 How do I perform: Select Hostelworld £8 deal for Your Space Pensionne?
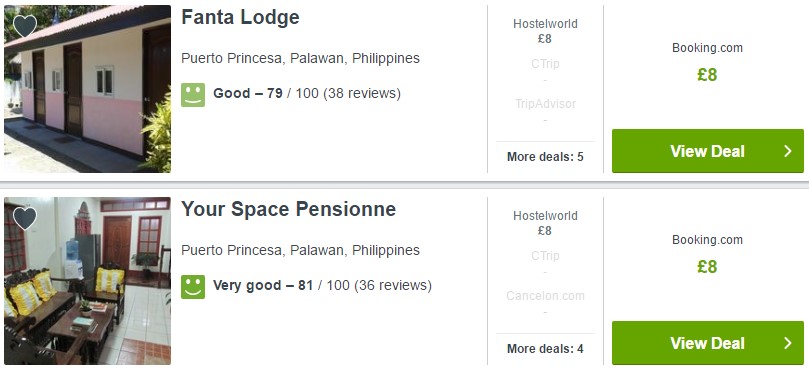545,223
